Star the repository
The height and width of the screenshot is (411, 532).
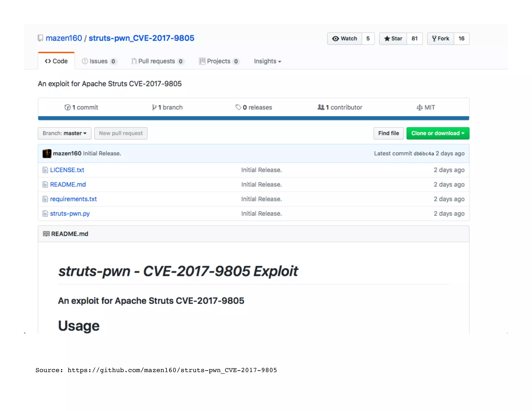[393, 38]
